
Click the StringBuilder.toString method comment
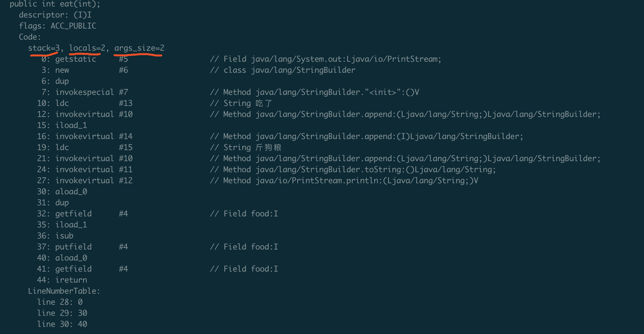359,170
